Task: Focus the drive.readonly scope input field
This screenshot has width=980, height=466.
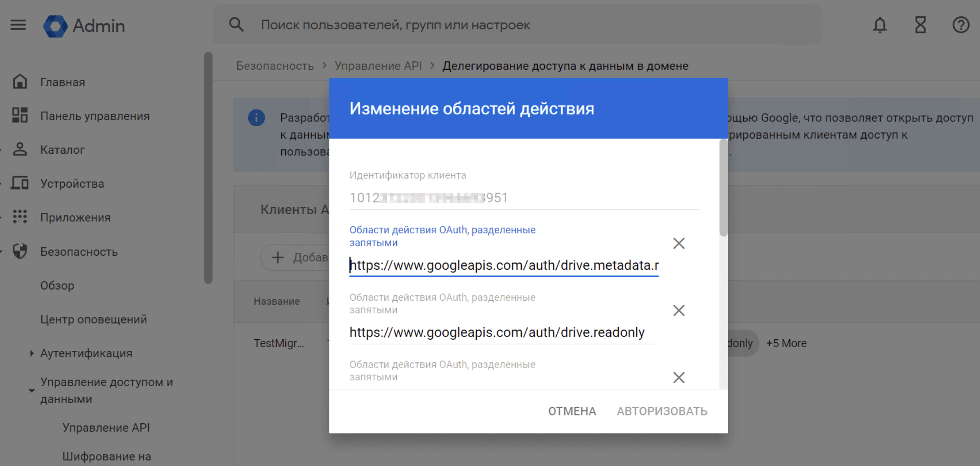Action: point(504,332)
